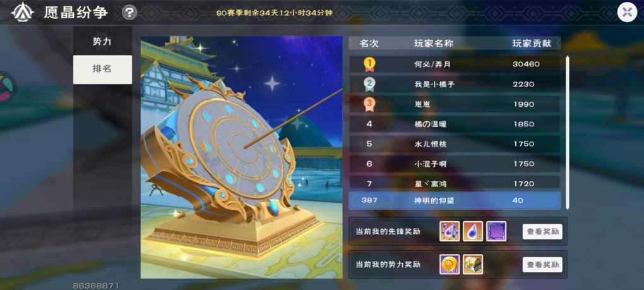Click the 愿晶纷争 emblem logo icon
This screenshot has height=290, width=644.
tap(22, 12)
